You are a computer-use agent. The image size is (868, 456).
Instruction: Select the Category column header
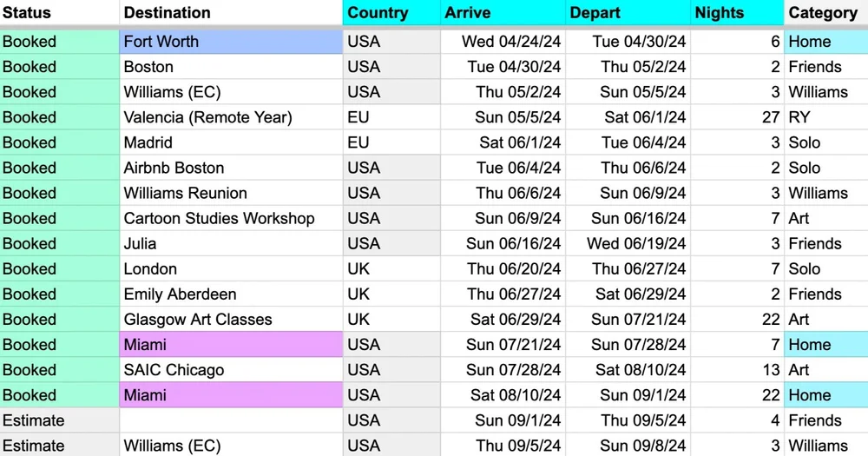pos(825,13)
